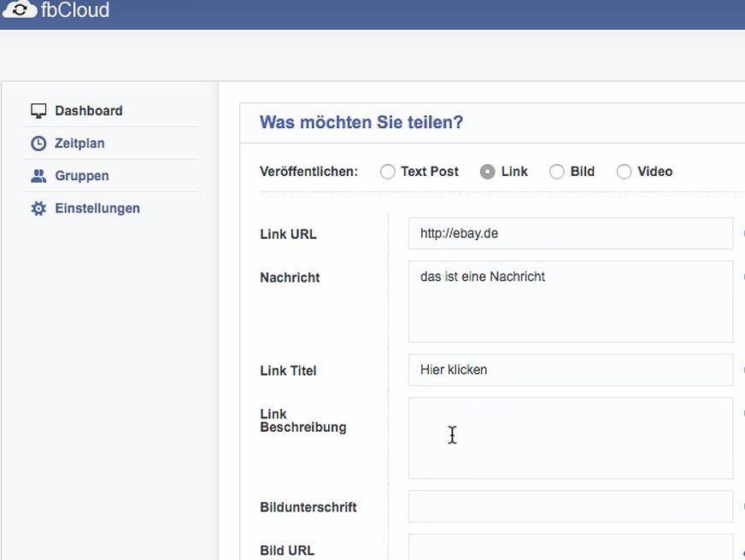Image resolution: width=745 pixels, height=560 pixels.
Task: Click the 'Bild URL' field label
Action: (x=287, y=551)
